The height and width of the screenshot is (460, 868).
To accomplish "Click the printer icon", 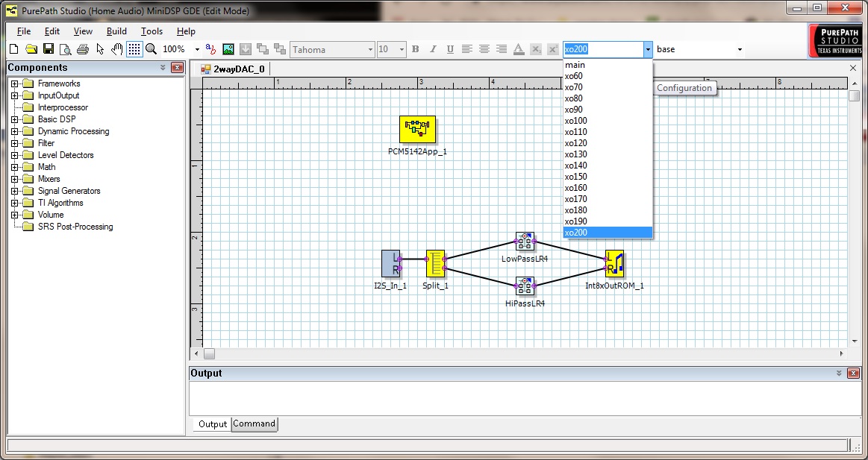I will [x=83, y=49].
